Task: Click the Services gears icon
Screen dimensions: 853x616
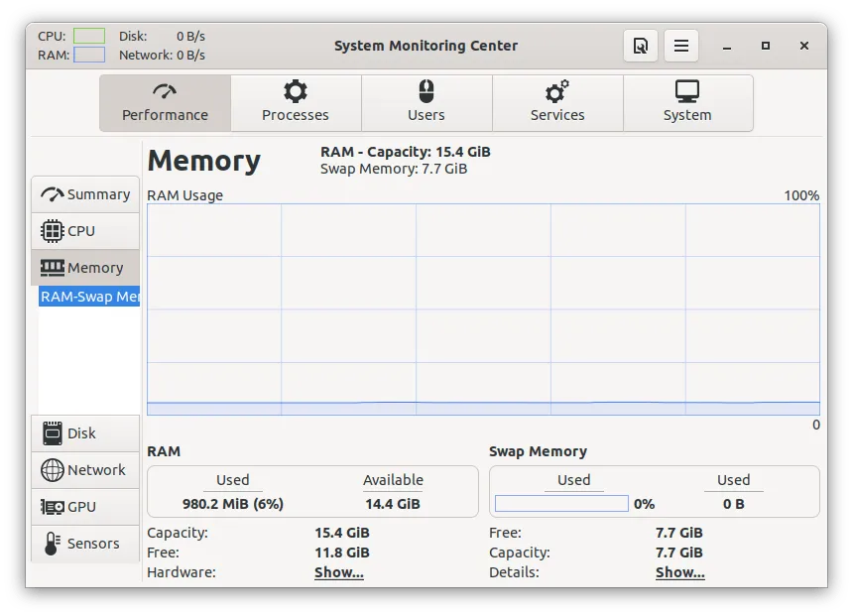Action: pos(557,92)
